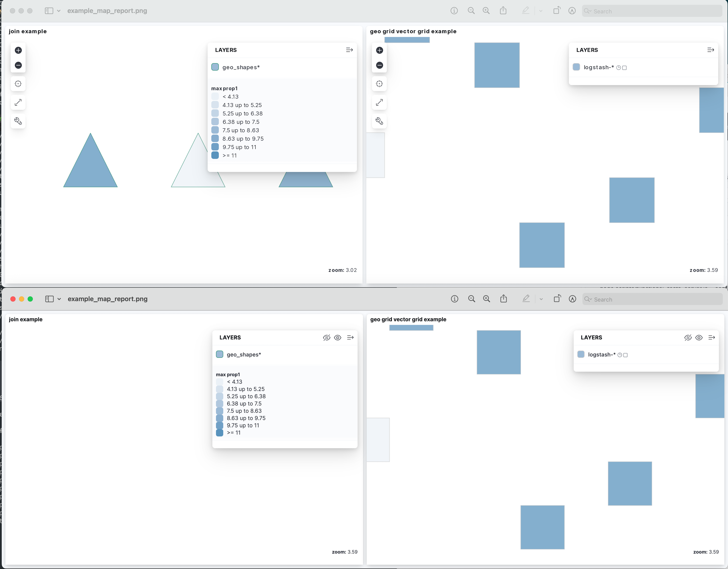Viewport: 728px width, 569px height.
Task: Show all layers in logstash-* LAYERS panel
Action: click(x=699, y=337)
